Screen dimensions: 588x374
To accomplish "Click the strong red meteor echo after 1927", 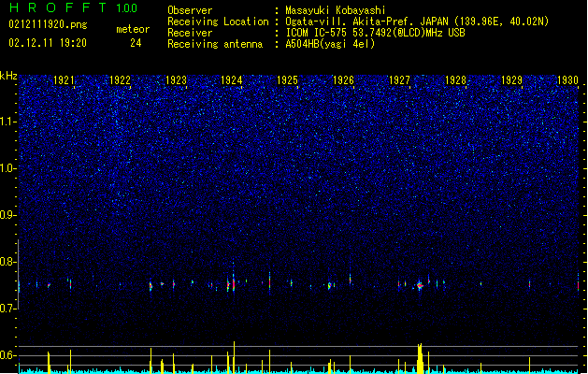I will 420,286.
